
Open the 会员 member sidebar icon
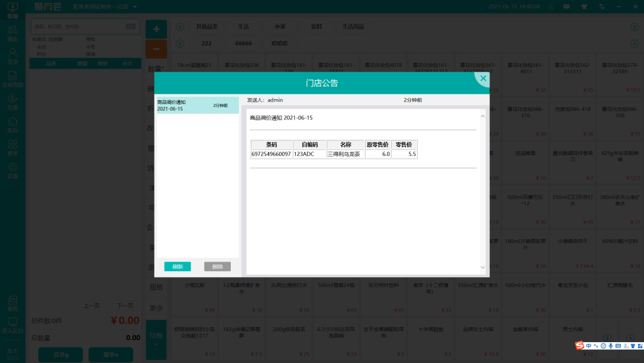pos(13,55)
